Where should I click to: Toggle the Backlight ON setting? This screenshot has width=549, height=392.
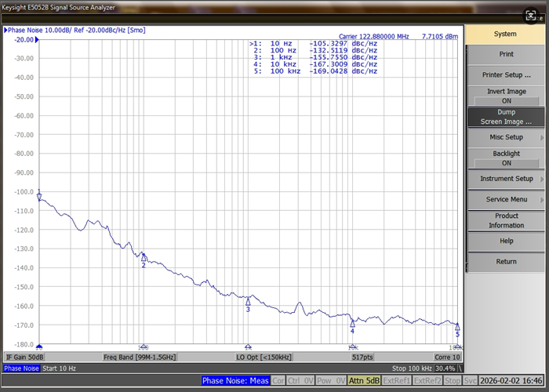coord(506,158)
